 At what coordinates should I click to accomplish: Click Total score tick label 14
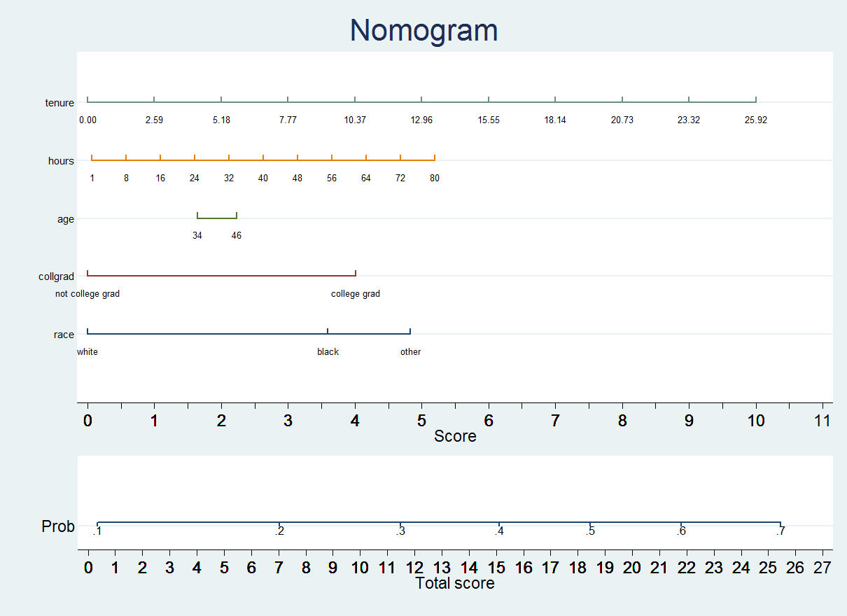[469, 567]
